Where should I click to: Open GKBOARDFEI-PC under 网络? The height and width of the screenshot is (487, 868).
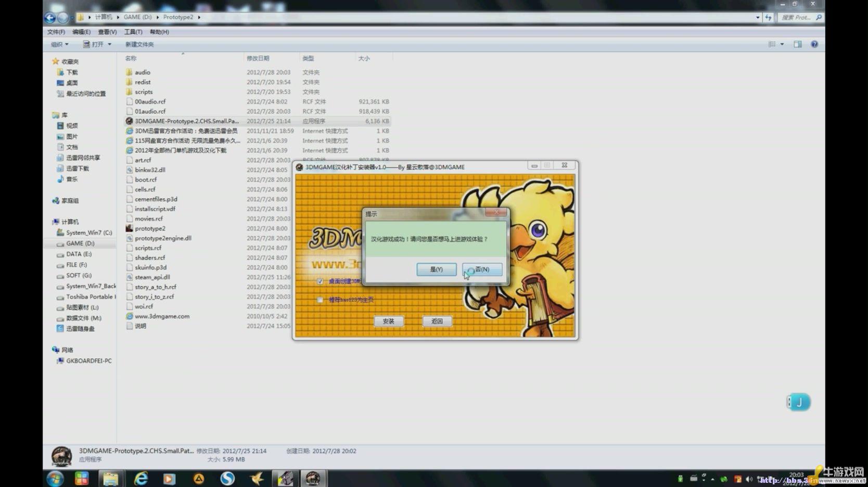click(88, 361)
